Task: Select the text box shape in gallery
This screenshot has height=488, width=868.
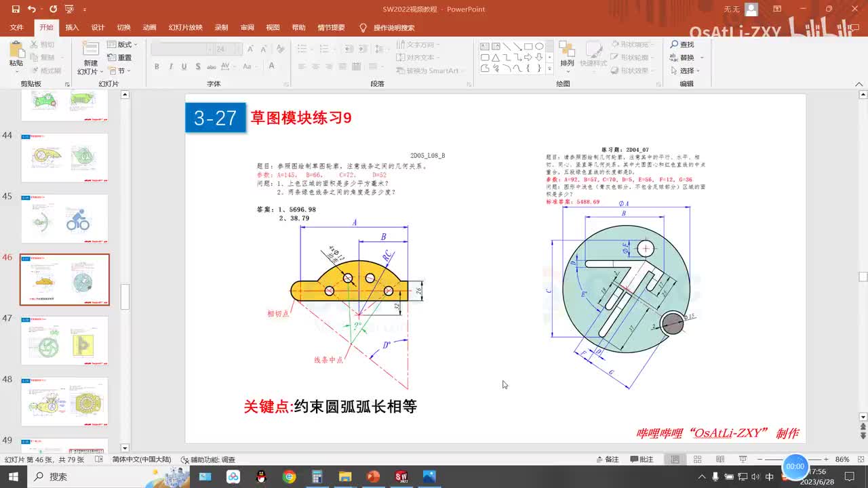Action: [x=485, y=47]
